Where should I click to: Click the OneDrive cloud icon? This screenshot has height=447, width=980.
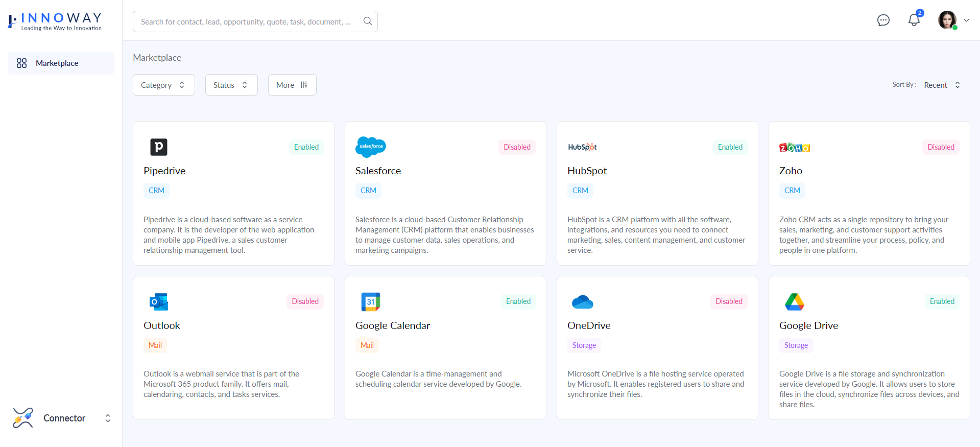pos(583,302)
